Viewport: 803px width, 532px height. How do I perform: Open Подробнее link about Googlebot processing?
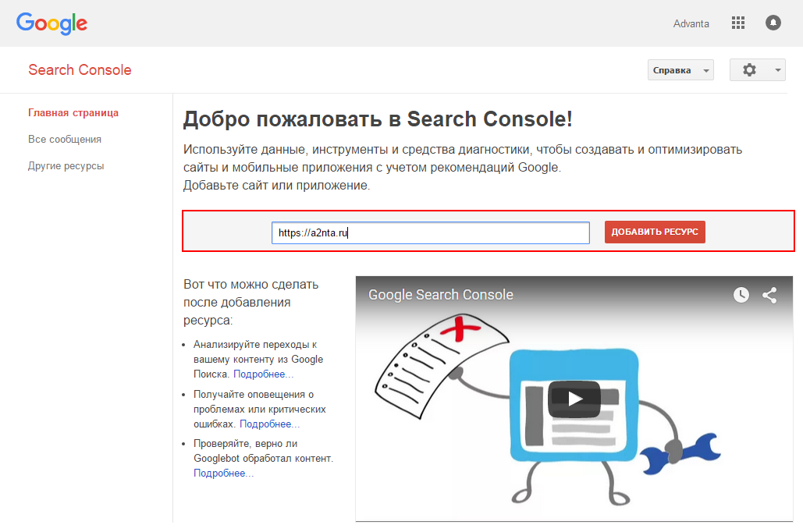[x=223, y=473]
